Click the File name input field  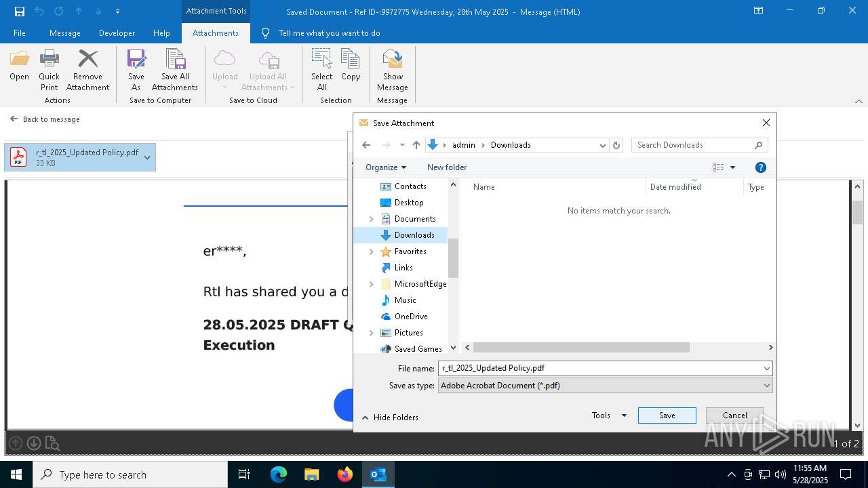click(605, 368)
